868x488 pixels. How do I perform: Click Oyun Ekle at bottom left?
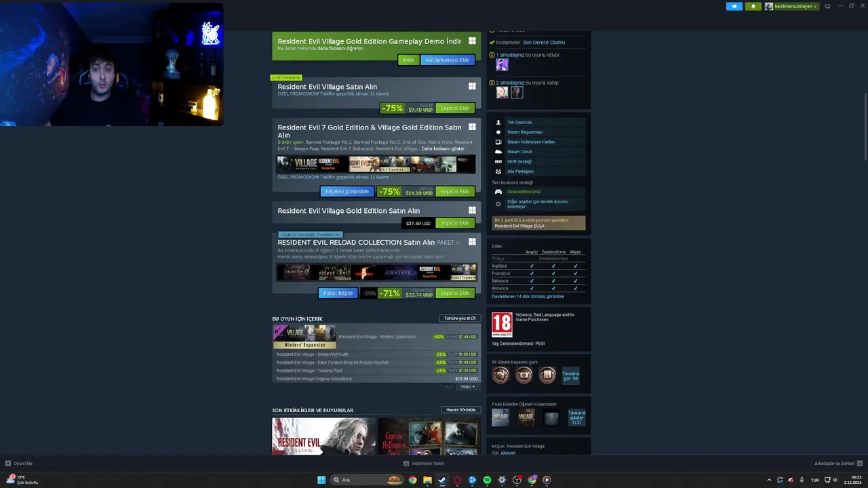tap(19, 464)
